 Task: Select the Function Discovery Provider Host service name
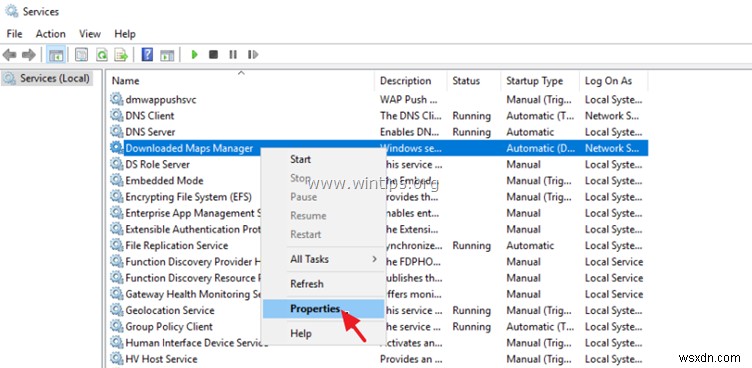pyautogui.click(x=193, y=261)
